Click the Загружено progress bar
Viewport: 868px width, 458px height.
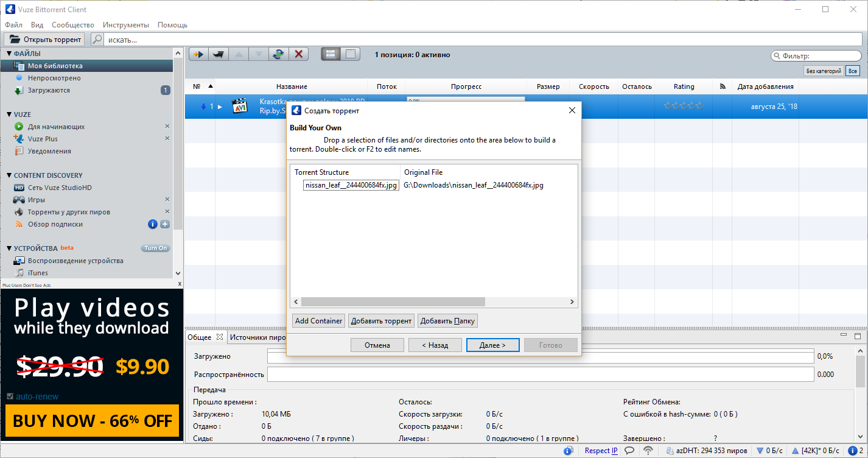[x=541, y=356]
